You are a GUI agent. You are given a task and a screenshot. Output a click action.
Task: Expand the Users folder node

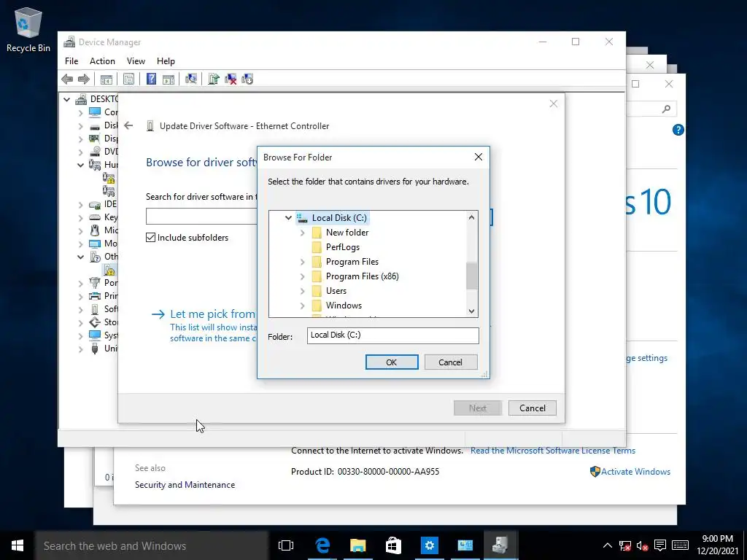pyautogui.click(x=303, y=291)
